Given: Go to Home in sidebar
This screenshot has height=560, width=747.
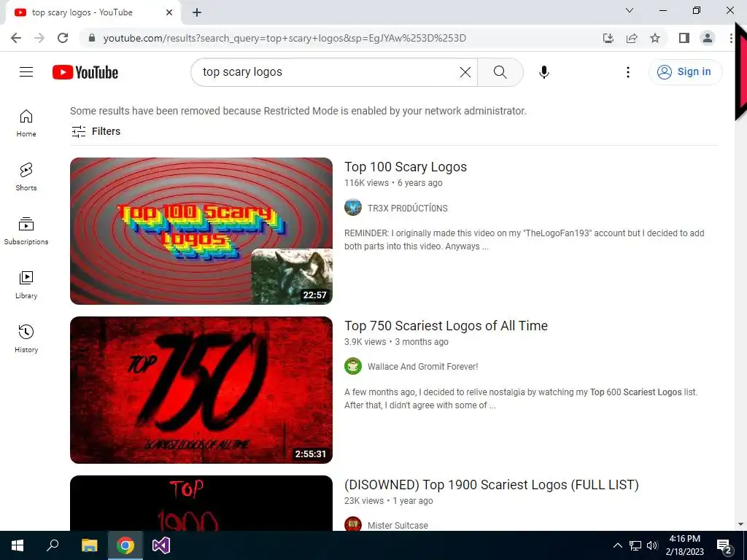Looking at the screenshot, I should click(26, 123).
